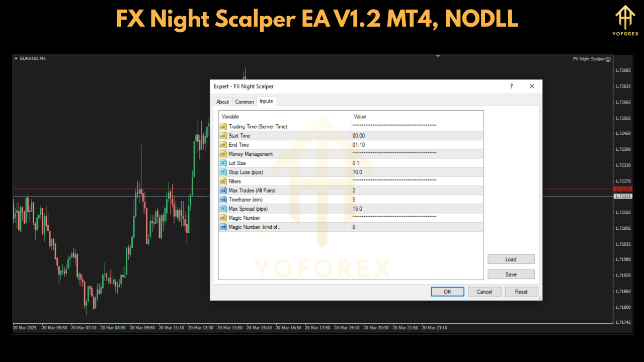The height and width of the screenshot is (362, 644).
Task: Click the 123 icon beside Max Trades
Action: click(x=223, y=190)
